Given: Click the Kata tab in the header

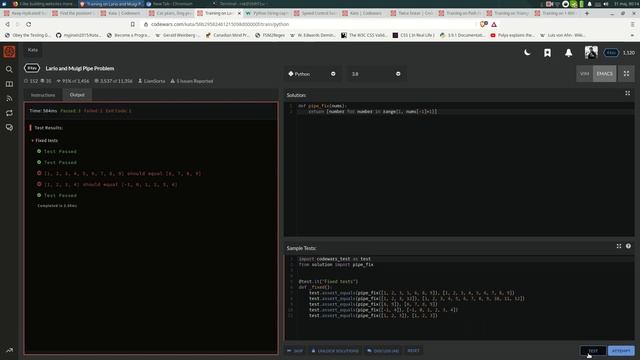Looking at the screenshot, I should click(x=33, y=50).
